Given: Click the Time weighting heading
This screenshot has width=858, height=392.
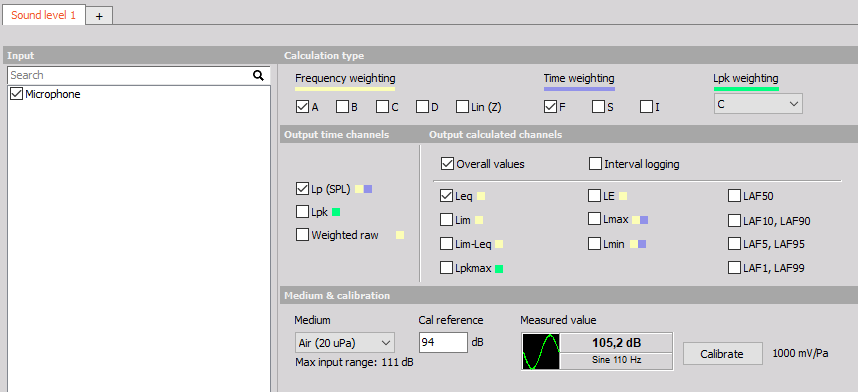Looking at the screenshot, I should (x=579, y=78).
